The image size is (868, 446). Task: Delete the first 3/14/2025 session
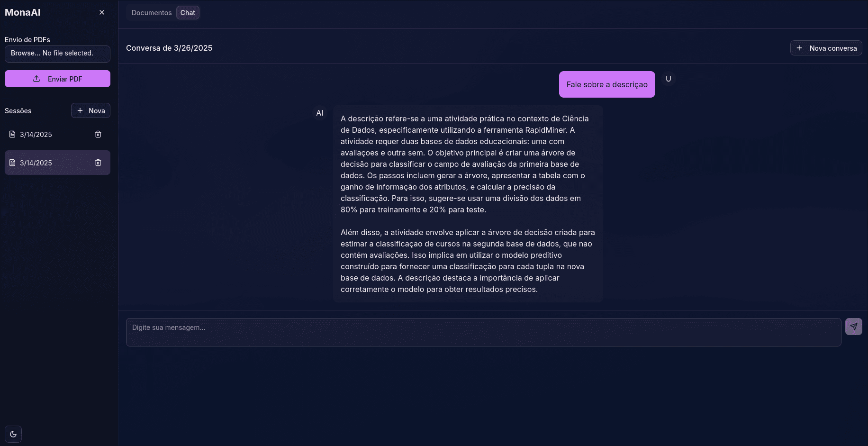coord(98,134)
